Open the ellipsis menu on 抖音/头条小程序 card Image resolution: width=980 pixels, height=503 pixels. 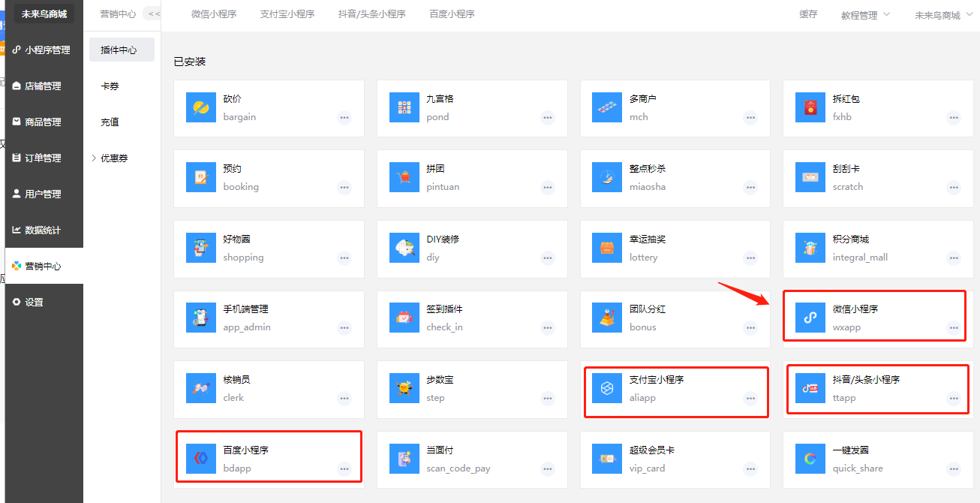point(953,399)
